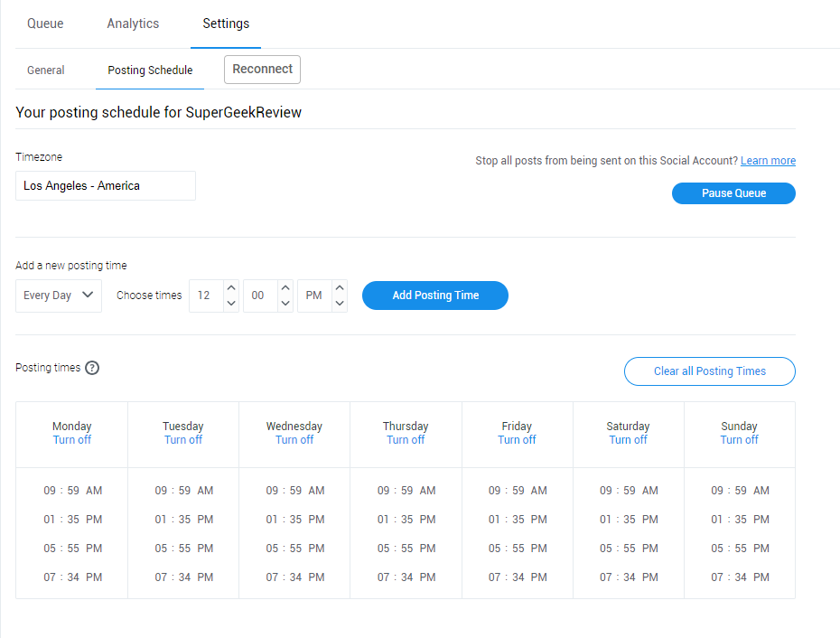Open the Posting times help icon

(x=91, y=367)
